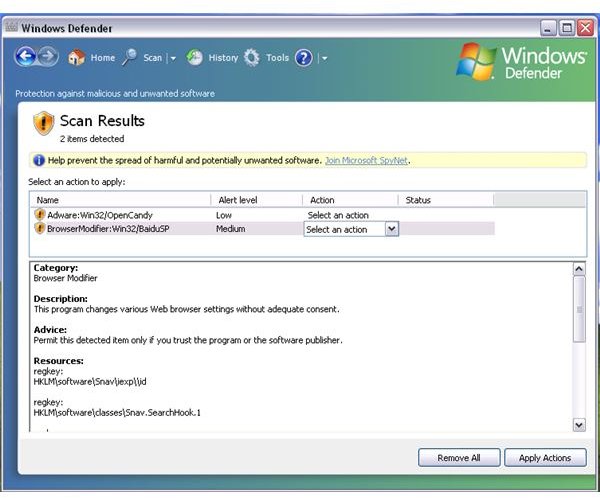Click the scroll down arrow in details pane
Viewport: 600px width, 498px height.
pos(579,425)
